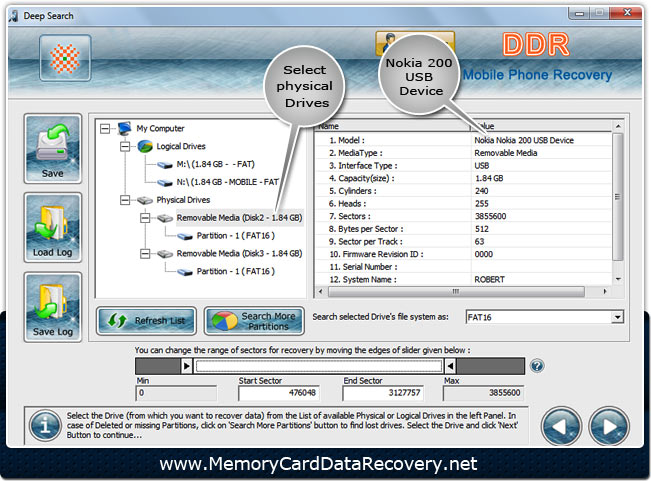Click the 'Nokia Nokia 200 USB Device' value
The width and height of the screenshot is (651, 481).
pyautogui.click(x=524, y=140)
